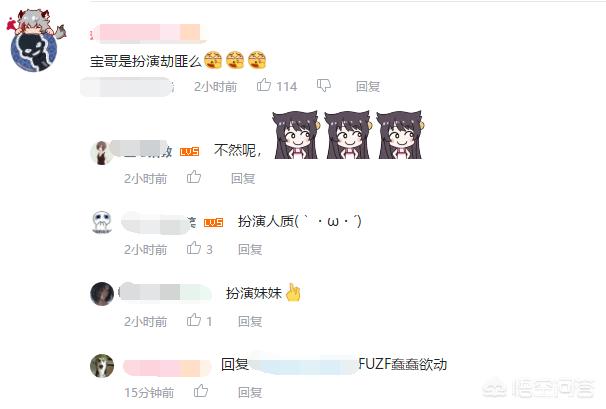Screen dimensions: 606x409
Task: Click the LV5 badge next to 扮演人质
Action: pyautogui.click(x=214, y=222)
